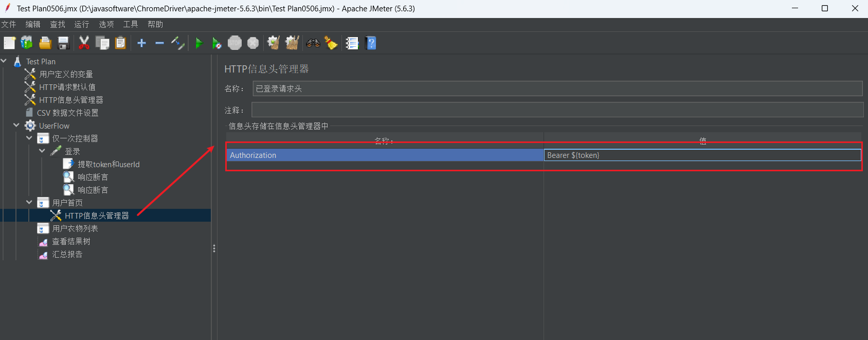Collapse the Test Plan root expander
Screen dimensions: 868x340
(x=4, y=61)
